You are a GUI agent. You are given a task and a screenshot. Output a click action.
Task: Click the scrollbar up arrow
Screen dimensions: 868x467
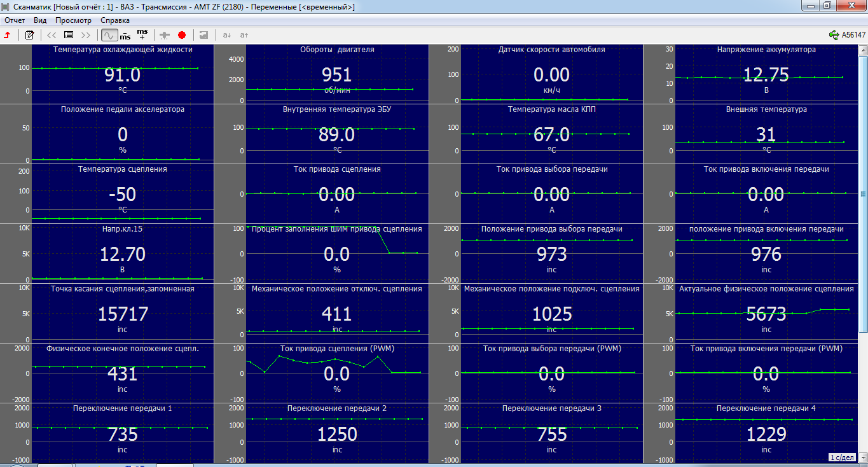click(x=863, y=48)
